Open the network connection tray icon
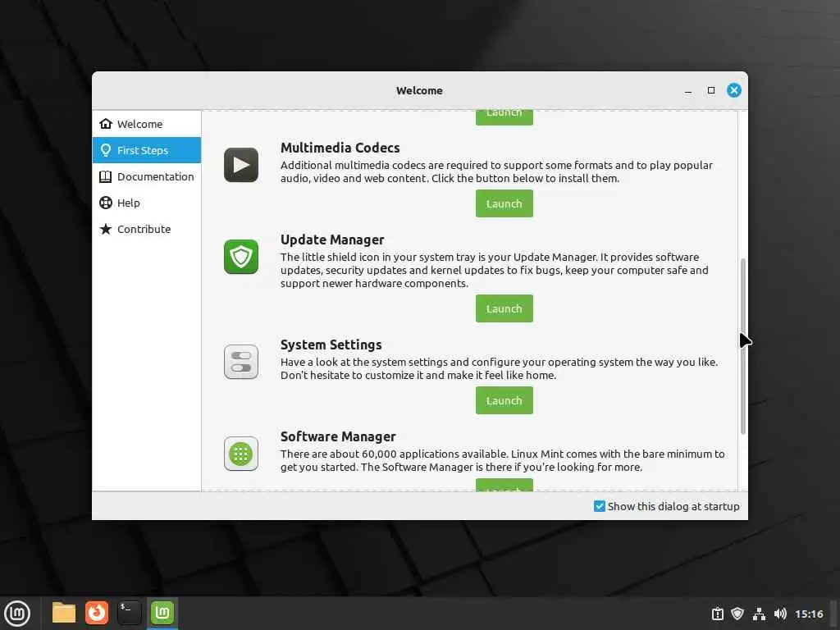The image size is (840, 630). (x=759, y=614)
